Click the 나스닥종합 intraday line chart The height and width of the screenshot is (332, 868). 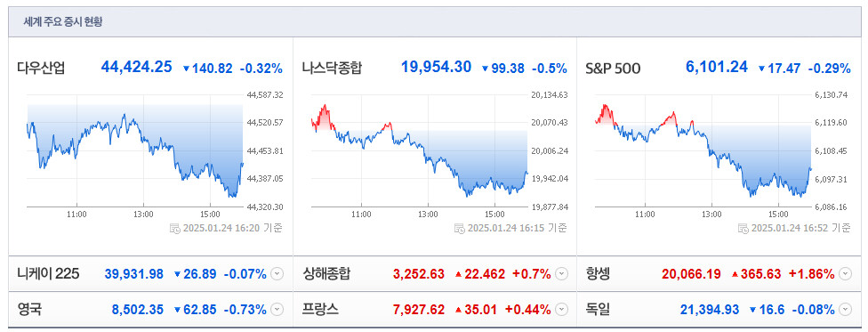pos(420,150)
